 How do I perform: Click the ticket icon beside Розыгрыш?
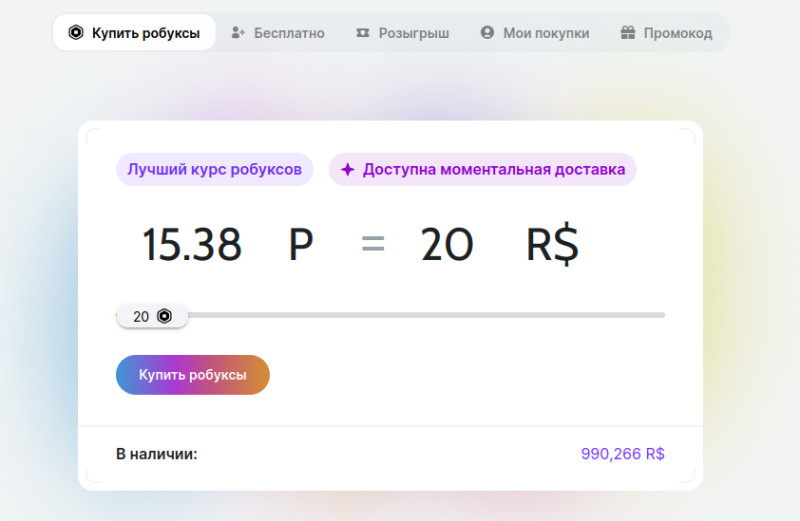point(363,33)
